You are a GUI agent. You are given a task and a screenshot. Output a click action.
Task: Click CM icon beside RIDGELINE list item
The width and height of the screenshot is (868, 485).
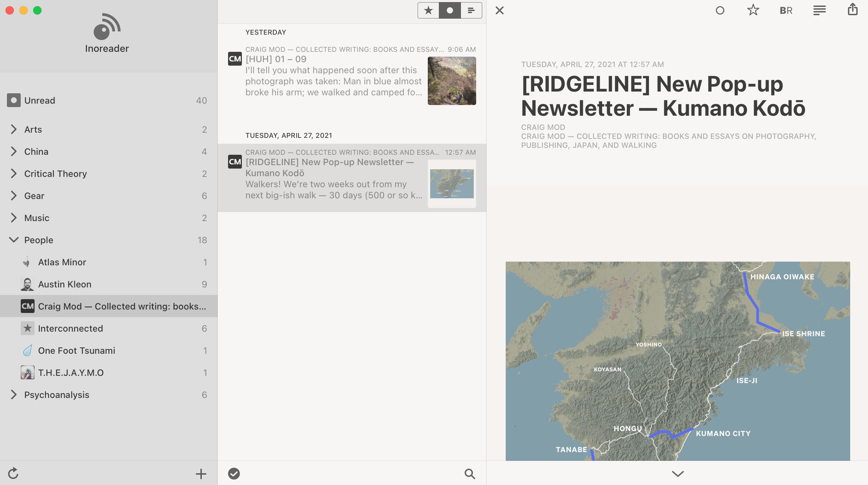tap(235, 162)
